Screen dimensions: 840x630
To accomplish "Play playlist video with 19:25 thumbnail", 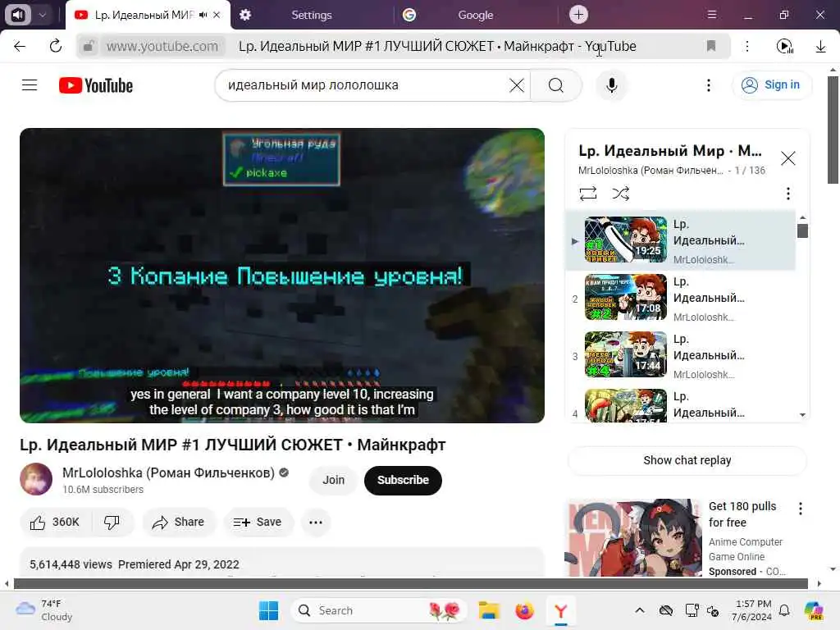I will (626, 240).
